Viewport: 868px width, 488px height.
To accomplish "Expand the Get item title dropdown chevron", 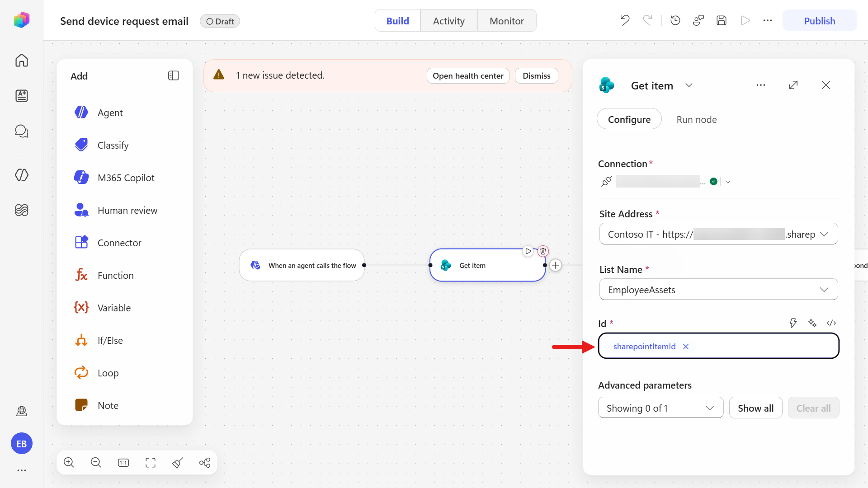I will [689, 85].
